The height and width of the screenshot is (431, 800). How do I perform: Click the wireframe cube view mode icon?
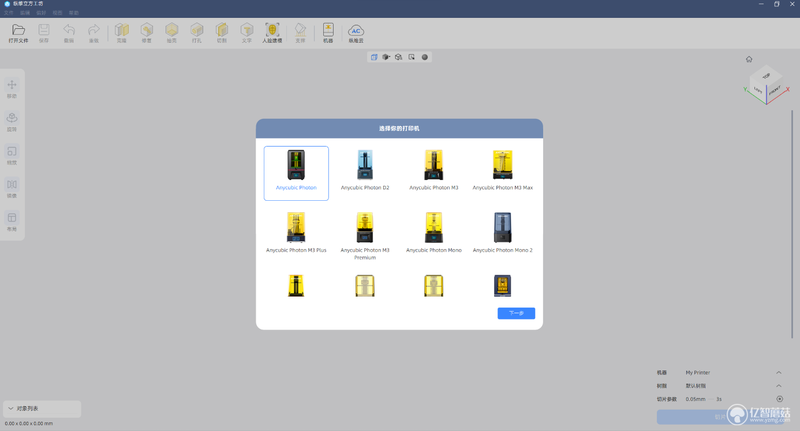pos(398,57)
